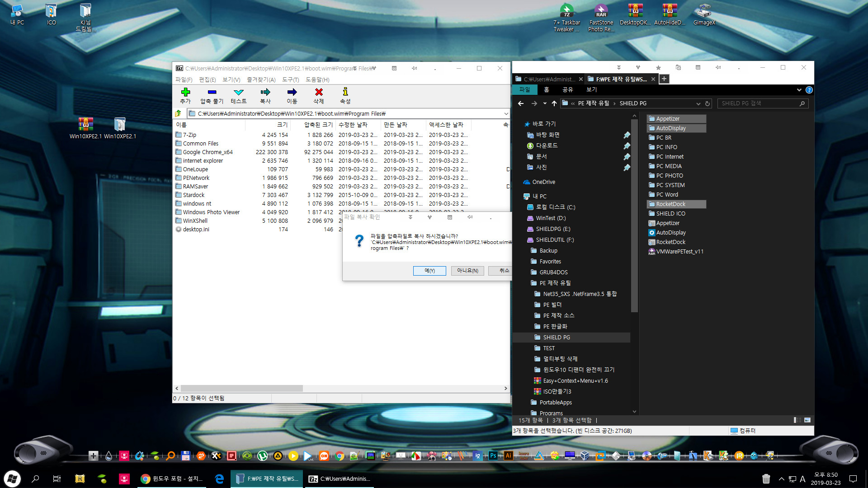Click the pin icon in Explorer title bar

(718, 68)
